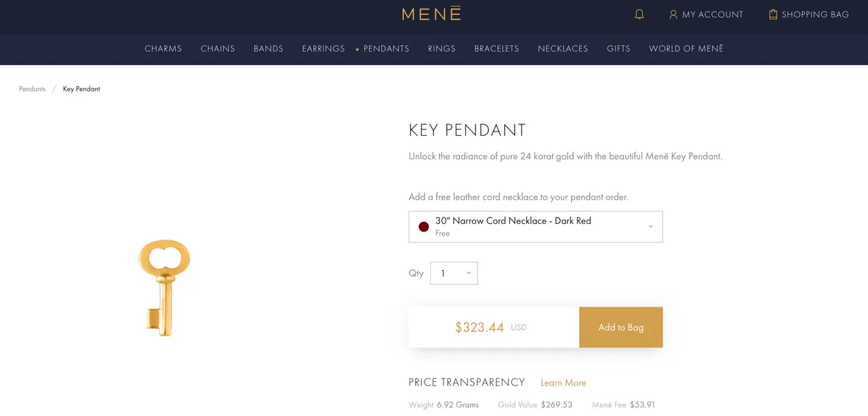Go back to Pendants breadcrumb
Viewport: 868px width, 416px height.
point(33,89)
